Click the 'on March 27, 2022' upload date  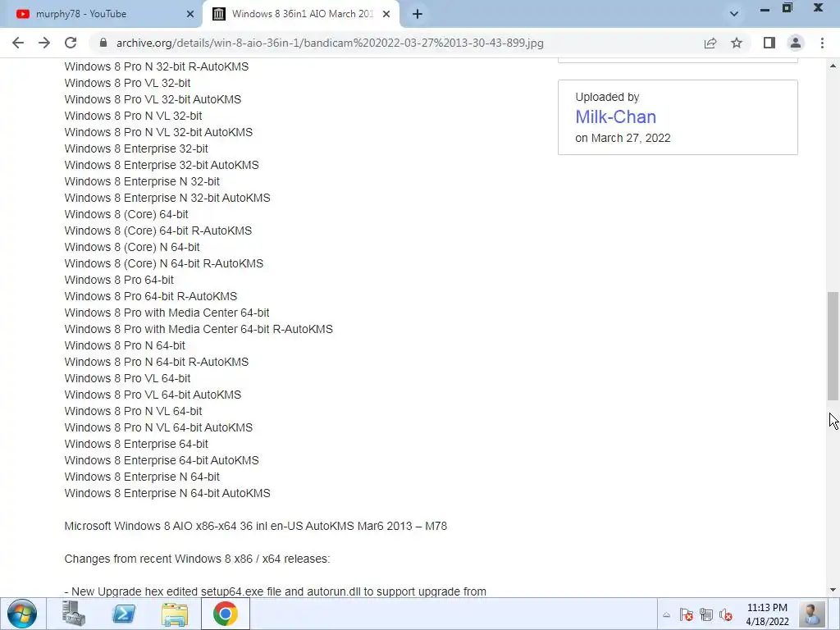[623, 138]
